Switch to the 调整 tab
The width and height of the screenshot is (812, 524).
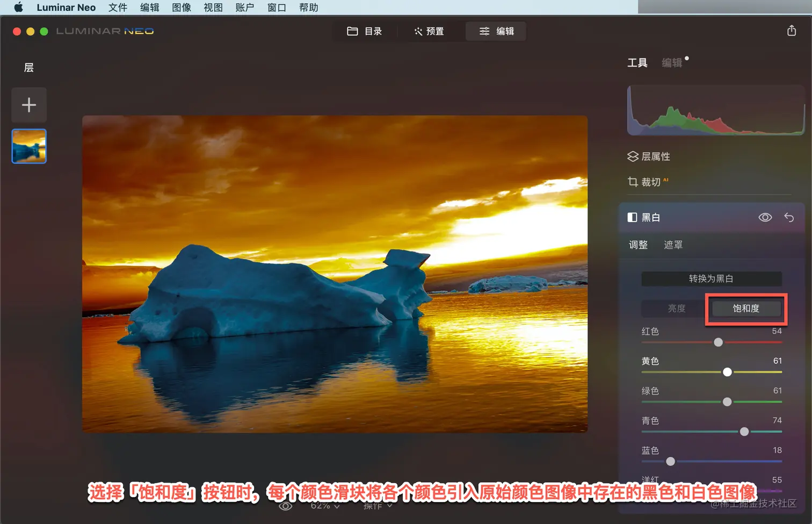point(638,245)
